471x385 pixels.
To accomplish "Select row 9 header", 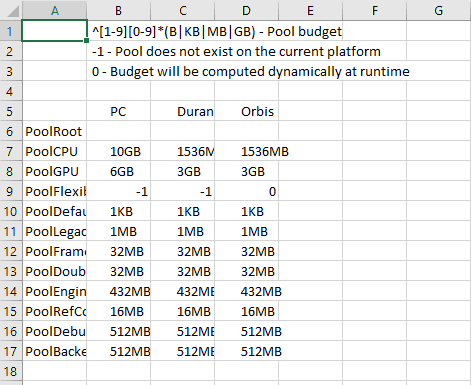I will (10, 191).
